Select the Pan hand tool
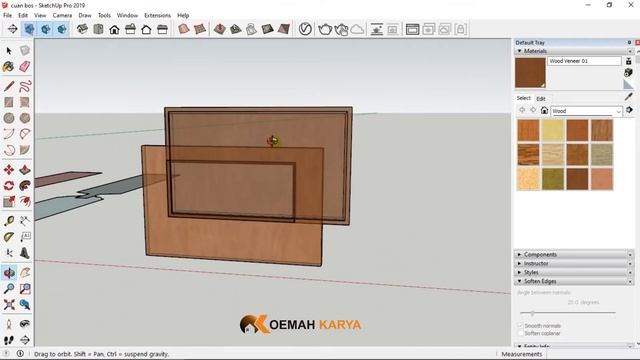Image resolution: width=640 pixels, height=360 pixels. tap(25, 273)
